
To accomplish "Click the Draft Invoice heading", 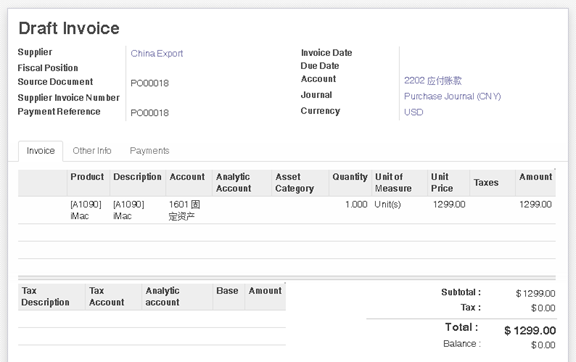I will pyautogui.click(x=69, y=28).
